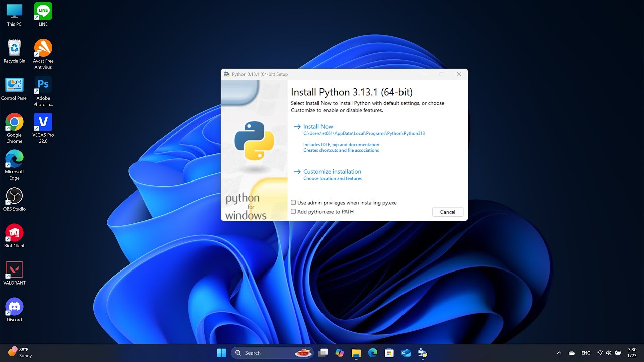Select the Adobe Photoshop shortcut

(x=43, y=92)
